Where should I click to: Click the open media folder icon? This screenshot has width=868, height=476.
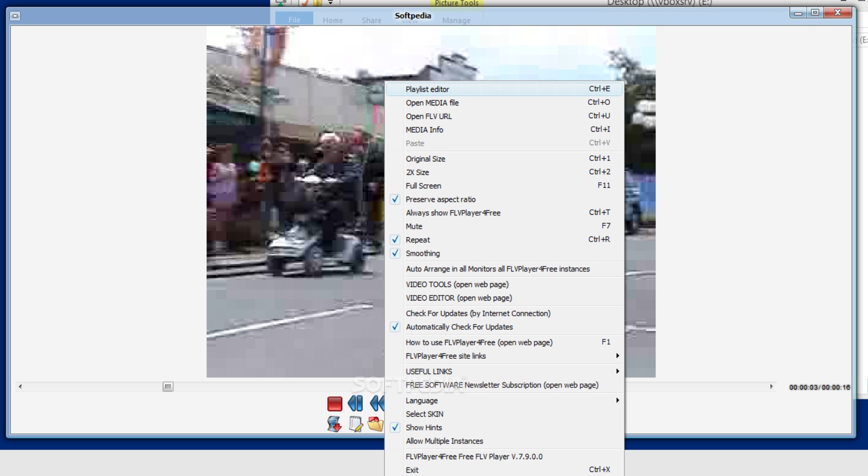click(375, 424)
